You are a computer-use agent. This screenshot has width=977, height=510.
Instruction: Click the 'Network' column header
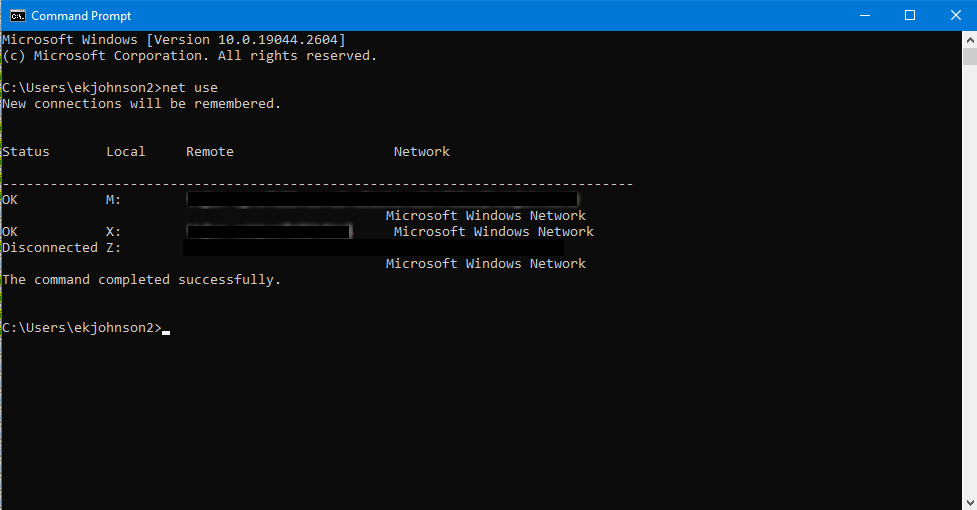pos(421,152)
